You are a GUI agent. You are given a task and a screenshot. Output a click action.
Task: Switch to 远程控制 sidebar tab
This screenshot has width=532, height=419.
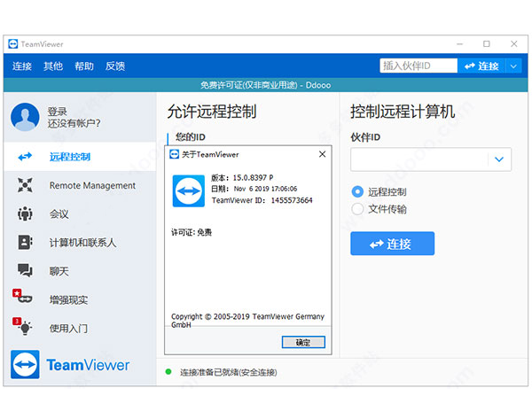tap(80, 157)
